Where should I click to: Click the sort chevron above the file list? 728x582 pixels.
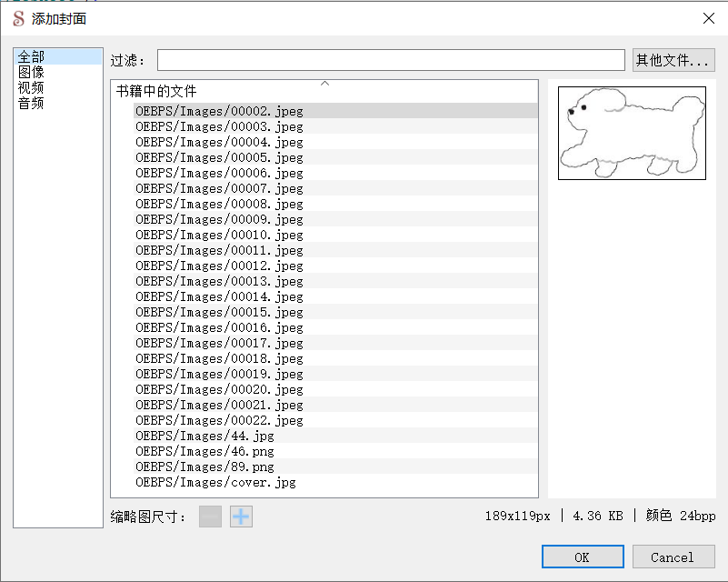(324, 82)
